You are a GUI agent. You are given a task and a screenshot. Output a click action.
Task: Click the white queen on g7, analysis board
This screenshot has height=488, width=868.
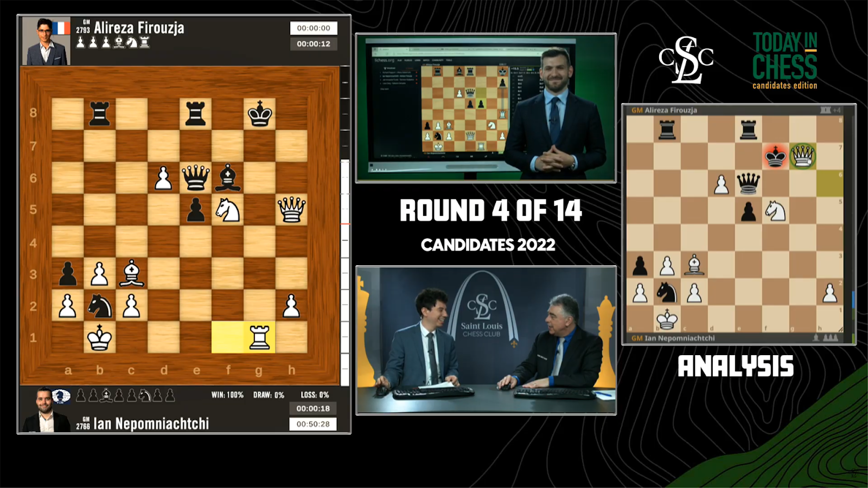[803, 156]
